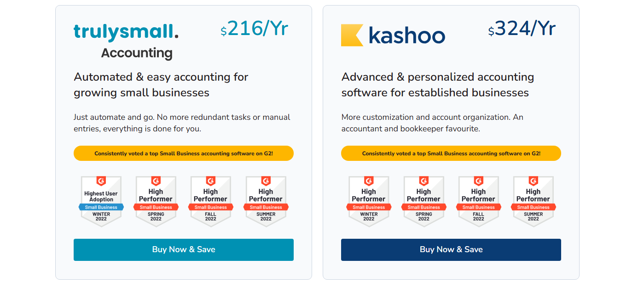Click the G2 logo on the Winter badge
Viewport: 644px width, 289px height.
[x=101, y=181]
